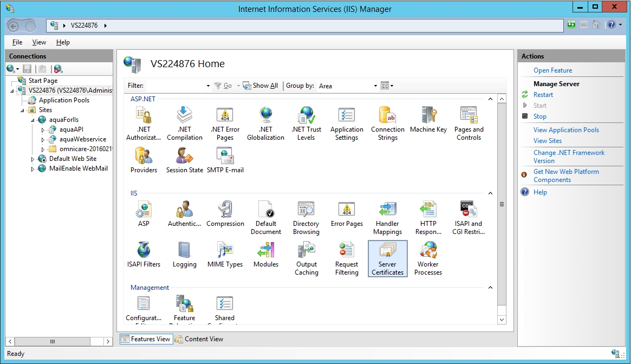Click in the Filter input field
Viewport: 631px width, 364px height.
176,86
